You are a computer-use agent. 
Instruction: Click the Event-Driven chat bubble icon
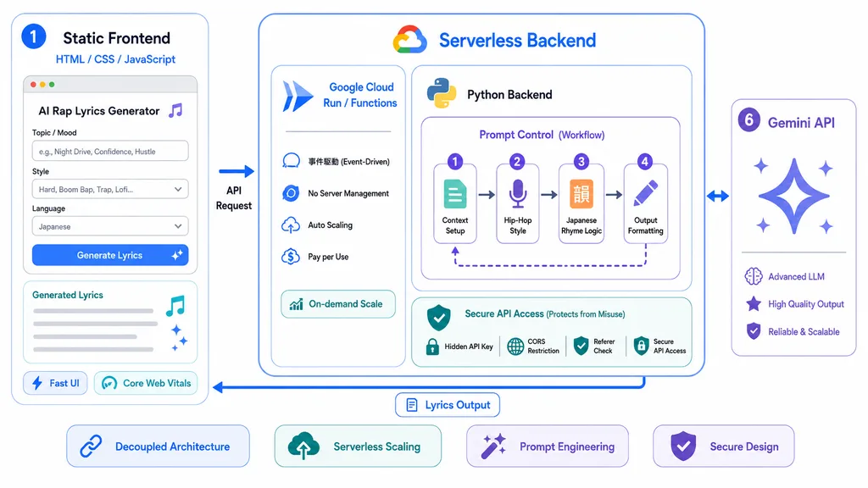pos(292,161)
